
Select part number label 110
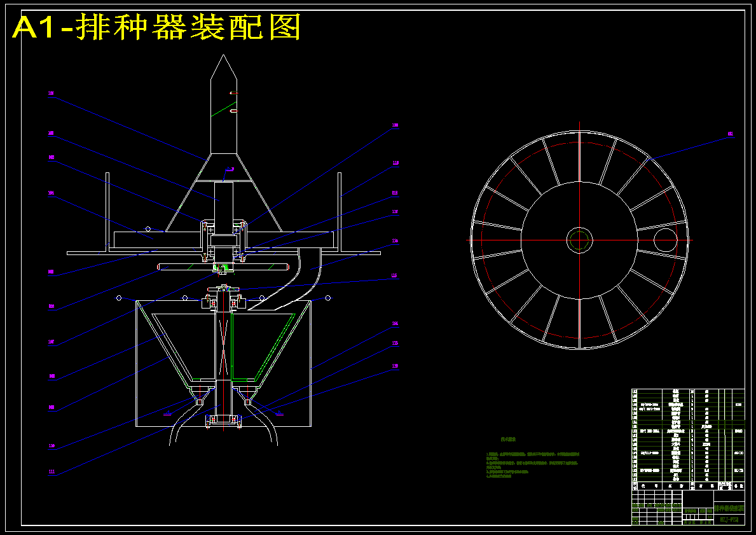pos(51,446)
